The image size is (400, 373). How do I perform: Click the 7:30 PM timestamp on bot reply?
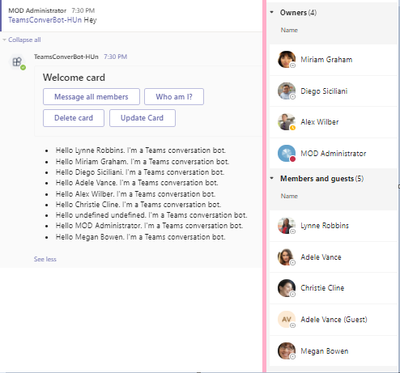click(x=115, y=57)
